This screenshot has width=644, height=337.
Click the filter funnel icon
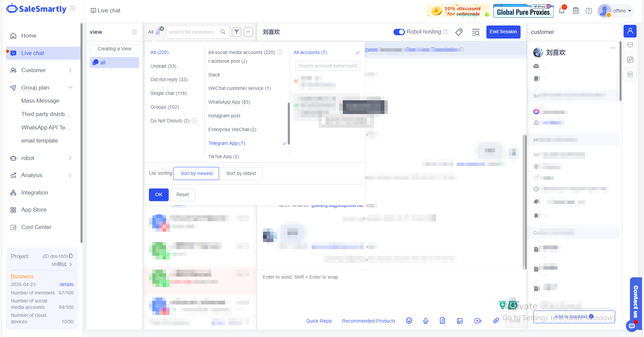(x=237, y=32)
